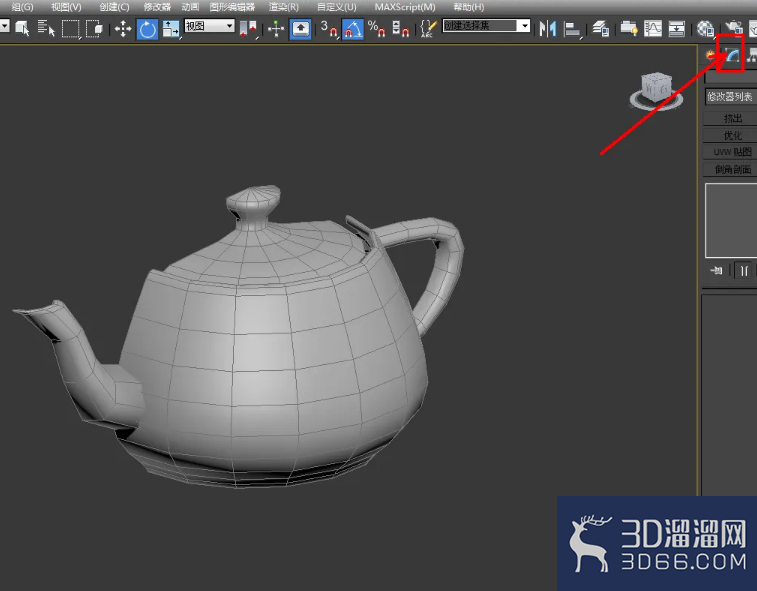Toggle the 3D Snaps button
This screenshot has height=591, width=757.
coord(329,28)
